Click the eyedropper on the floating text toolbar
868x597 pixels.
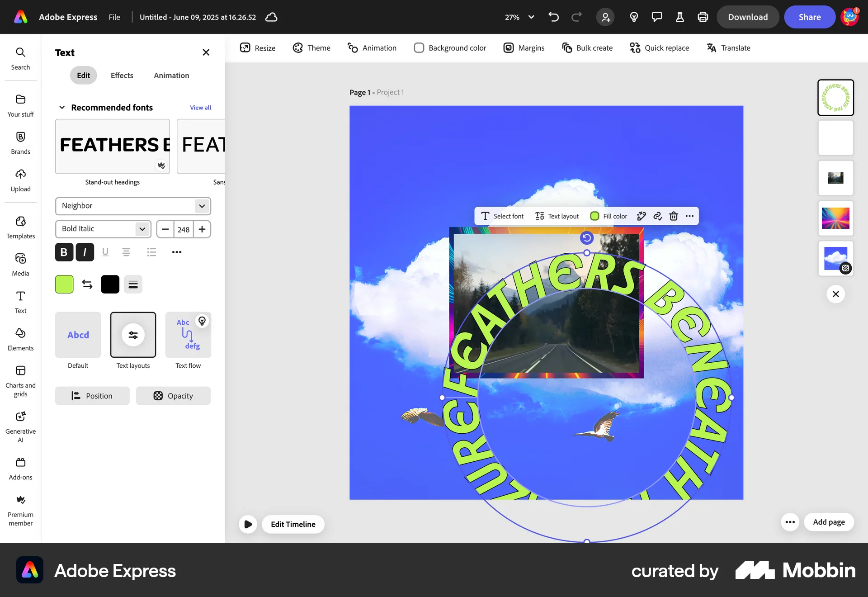(641, 216)
